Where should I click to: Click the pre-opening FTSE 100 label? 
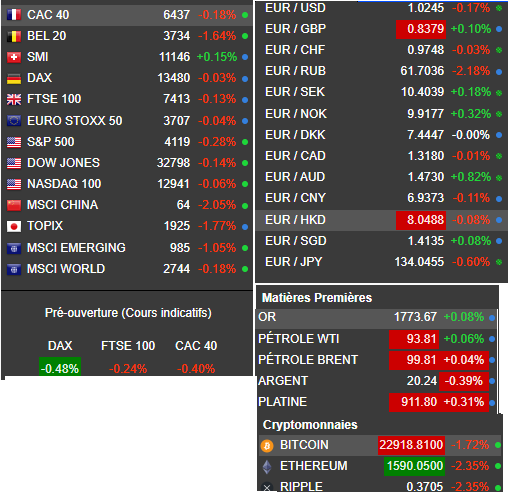click(x=128, y=346)
